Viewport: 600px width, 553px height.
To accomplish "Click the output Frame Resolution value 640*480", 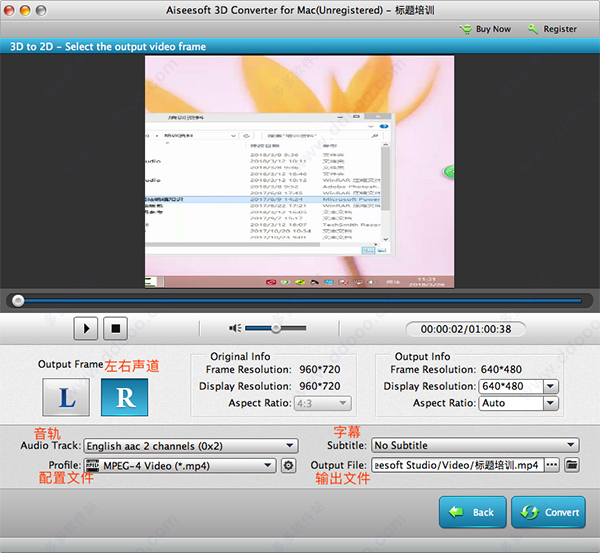I will [x=501, y=370].
